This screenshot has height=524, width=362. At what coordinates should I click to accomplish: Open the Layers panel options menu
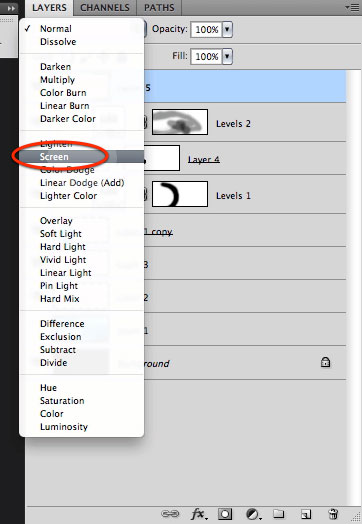point(352,7)
